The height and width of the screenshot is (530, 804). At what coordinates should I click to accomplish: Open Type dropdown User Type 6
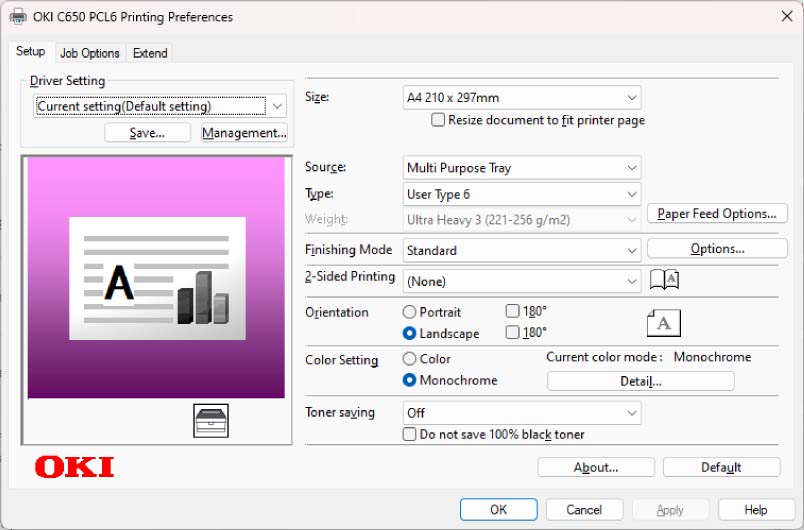[x=522, y=194]
